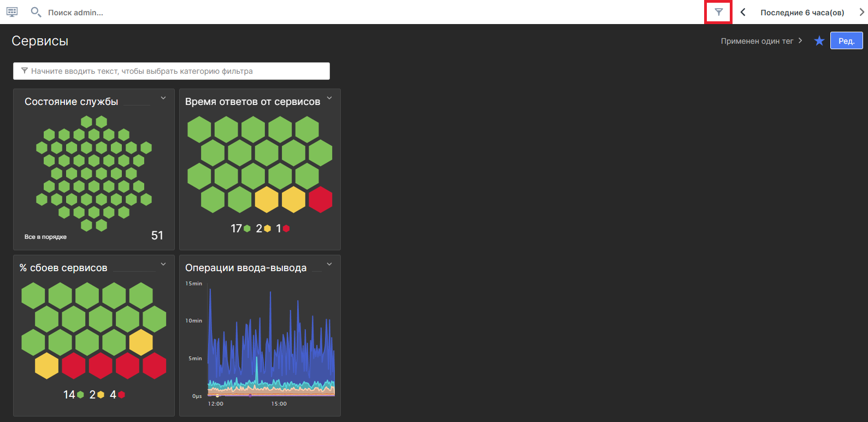Click the 'Операции ввода-вывода' chart title
Screen dimensions: 868x422
(x=246, y=268)
